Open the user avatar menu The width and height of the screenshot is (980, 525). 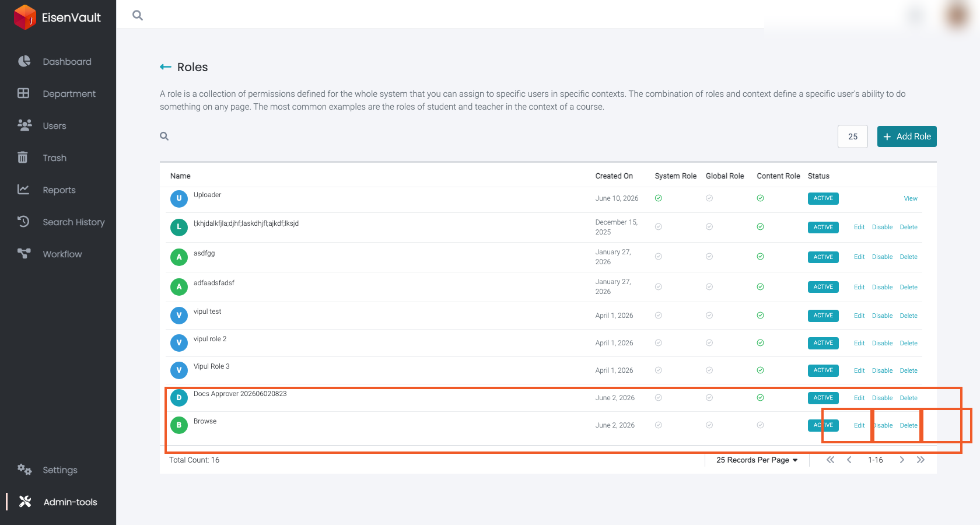tap(957, 15)
